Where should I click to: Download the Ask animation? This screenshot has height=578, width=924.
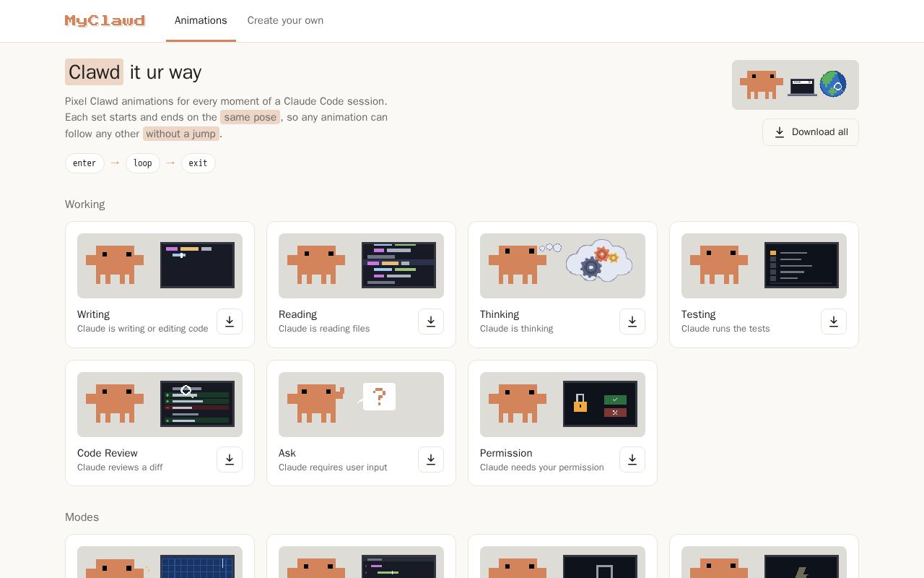tap(431, 460)
